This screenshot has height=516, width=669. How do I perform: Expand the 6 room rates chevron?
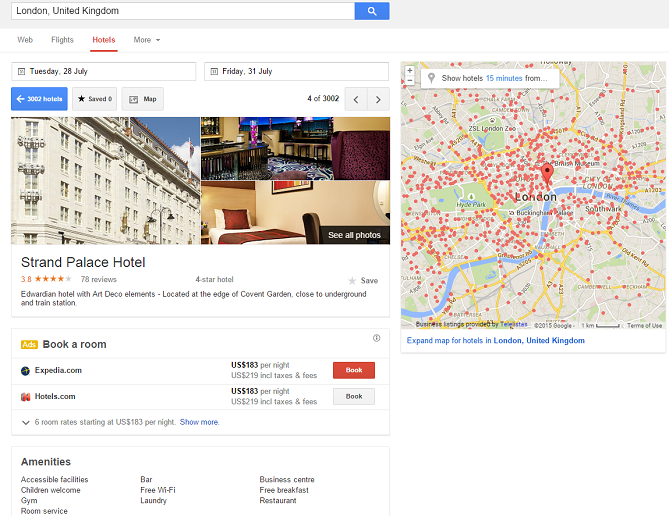point(26,423)
